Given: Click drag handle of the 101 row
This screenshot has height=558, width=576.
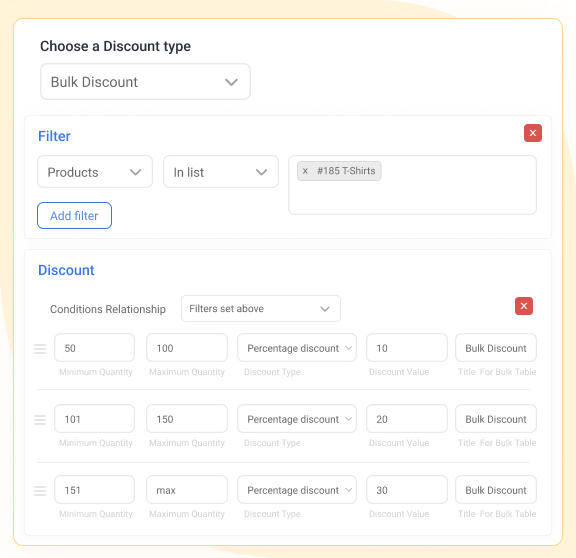Looking at the screenshot, I should click(x=40, y=420).
